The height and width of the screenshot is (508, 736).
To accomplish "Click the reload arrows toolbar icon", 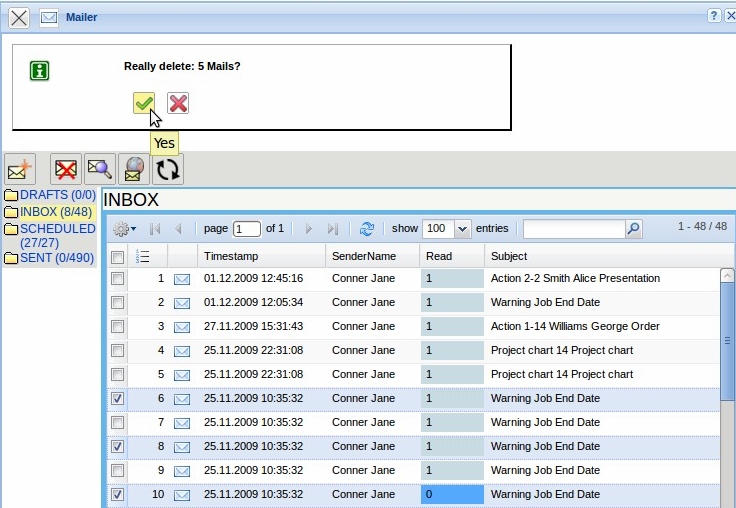I will 167,169.
